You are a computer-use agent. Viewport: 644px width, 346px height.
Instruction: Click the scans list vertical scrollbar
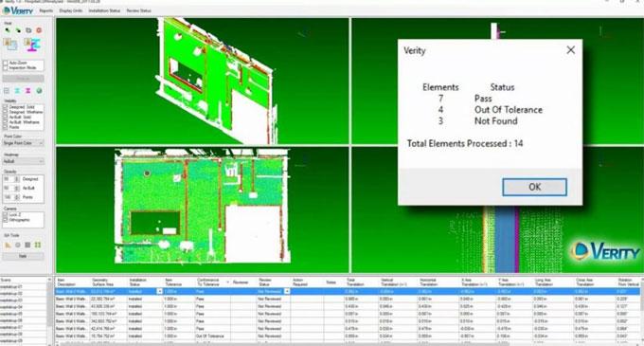(49, 311)
